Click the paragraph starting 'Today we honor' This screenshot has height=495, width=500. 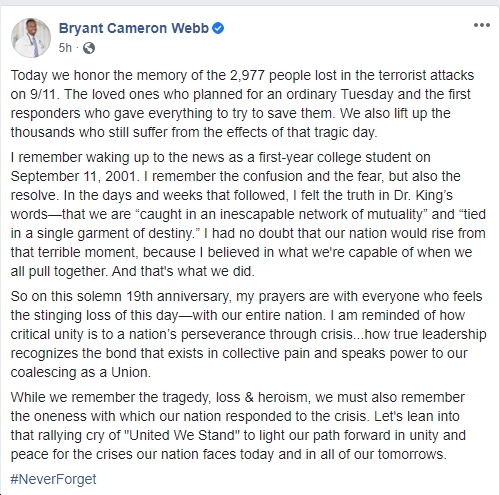tap(243, 104)
